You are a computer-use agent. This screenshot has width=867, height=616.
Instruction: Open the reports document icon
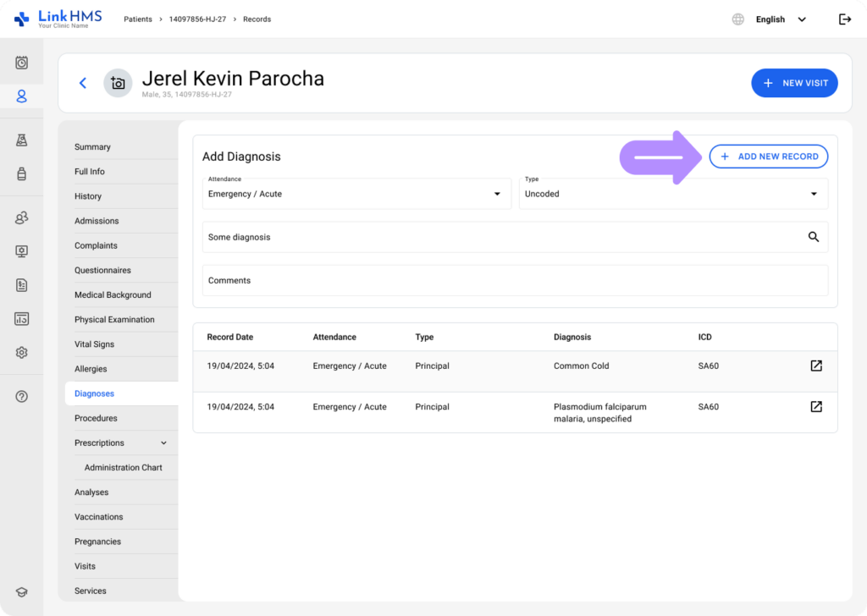click(x=21, y=284)
